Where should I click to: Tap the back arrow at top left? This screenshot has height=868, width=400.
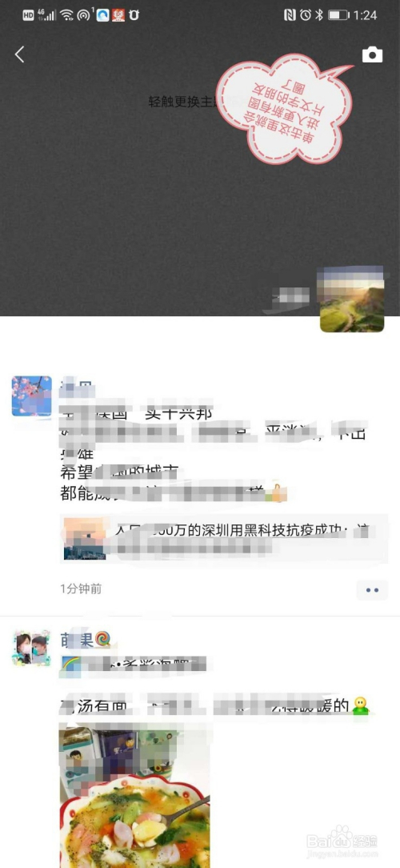point(20,54)
